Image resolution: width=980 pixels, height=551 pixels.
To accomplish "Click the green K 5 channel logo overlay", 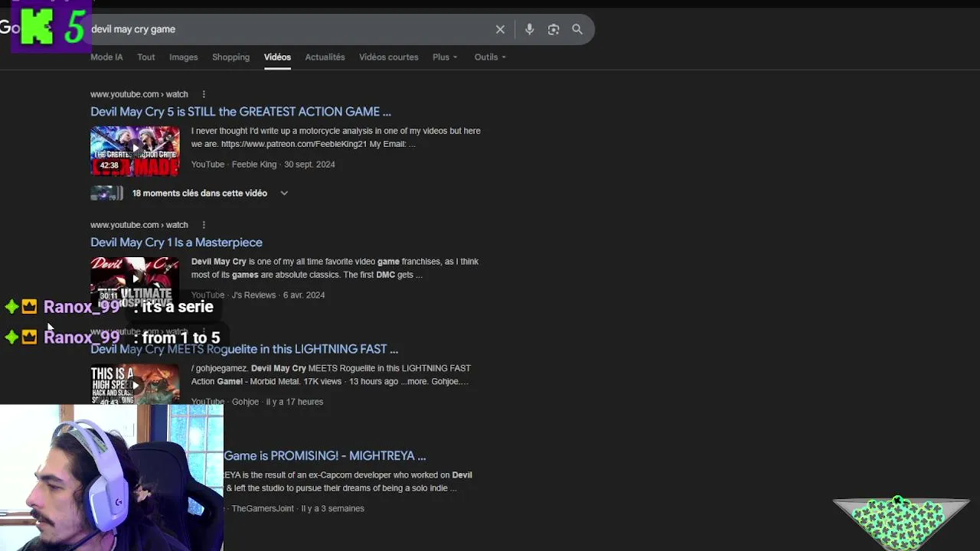I will (x=51, y=27).
